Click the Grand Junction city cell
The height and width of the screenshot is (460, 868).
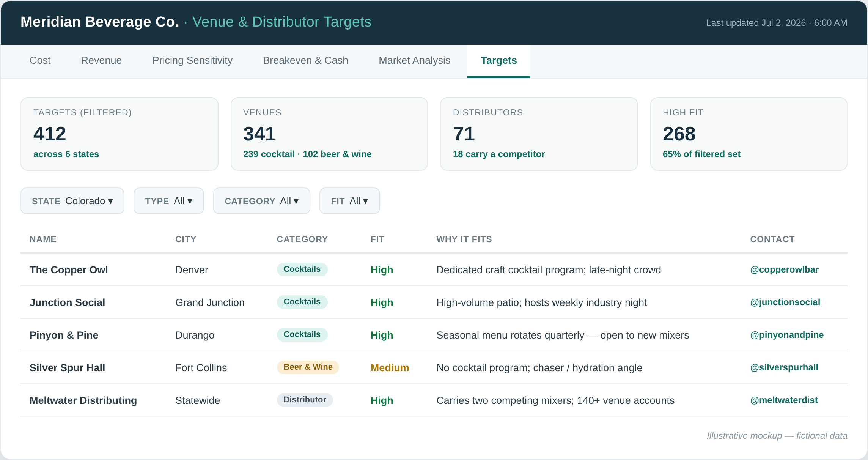[x=210, y=302]
